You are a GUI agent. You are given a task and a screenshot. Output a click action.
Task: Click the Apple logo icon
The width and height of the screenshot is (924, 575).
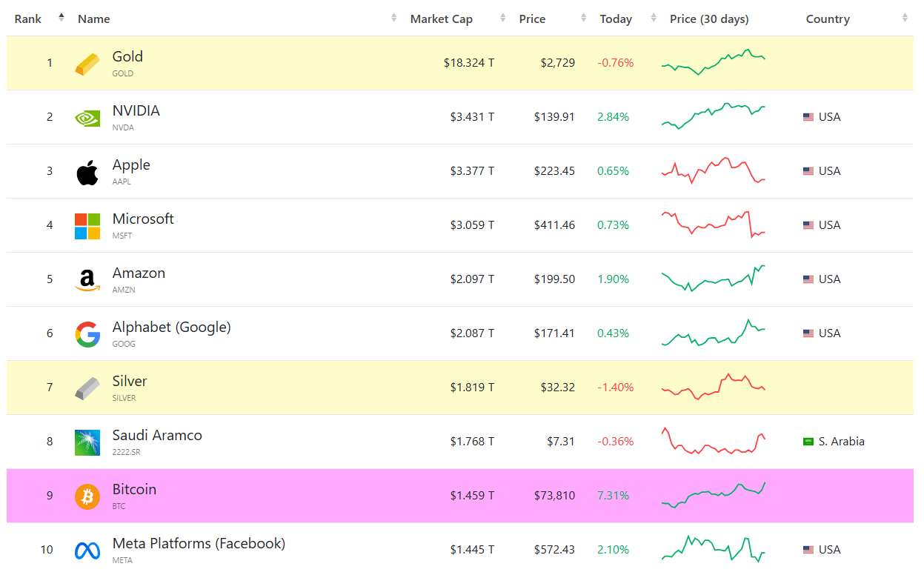(x=87, y=172)
